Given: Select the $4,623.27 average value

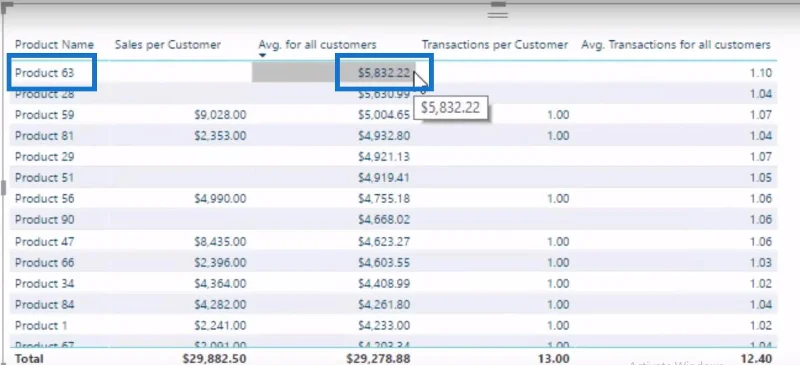Looking at the screenshot, I should 384,241.
